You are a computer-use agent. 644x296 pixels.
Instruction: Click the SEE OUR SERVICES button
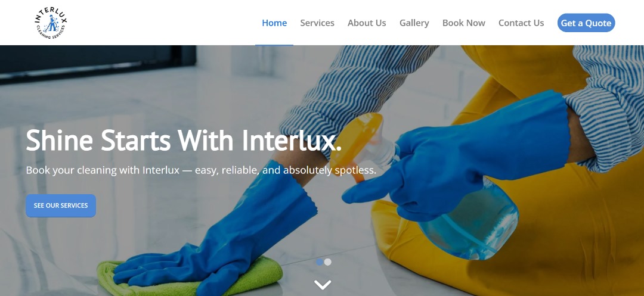[x=61, y=205]
